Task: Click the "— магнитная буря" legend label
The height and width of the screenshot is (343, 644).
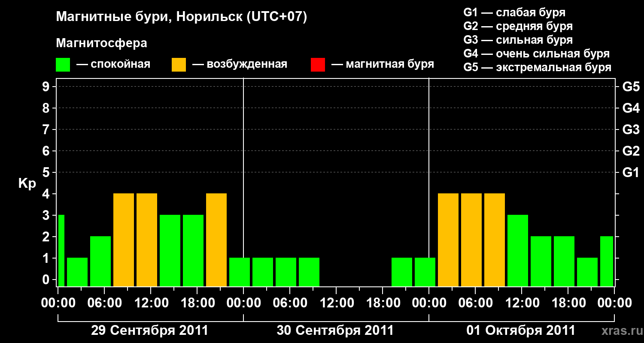Action: (383, 65)
